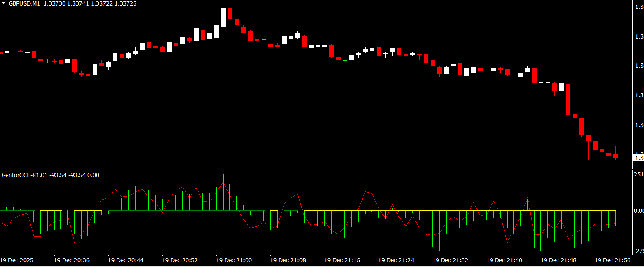644x267 pixels.
Task: Click the separator between chart and indicator window
Action: tap(321, 170)
